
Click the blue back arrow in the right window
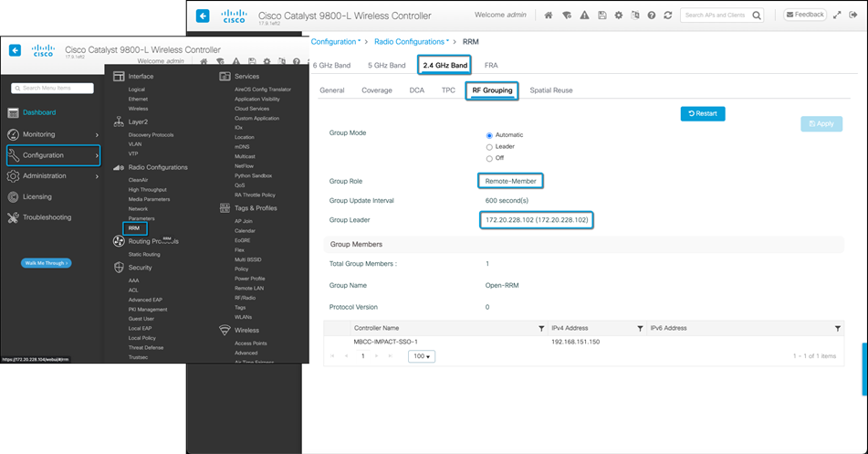pos(203,16)
